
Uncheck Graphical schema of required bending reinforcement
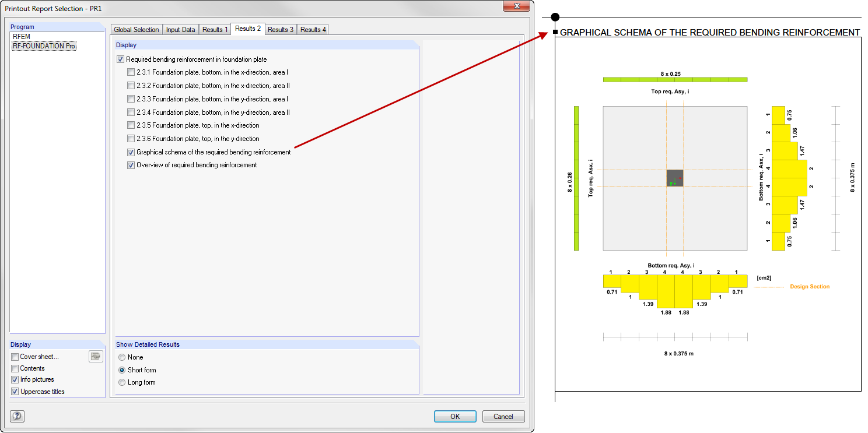coord(131,152)
